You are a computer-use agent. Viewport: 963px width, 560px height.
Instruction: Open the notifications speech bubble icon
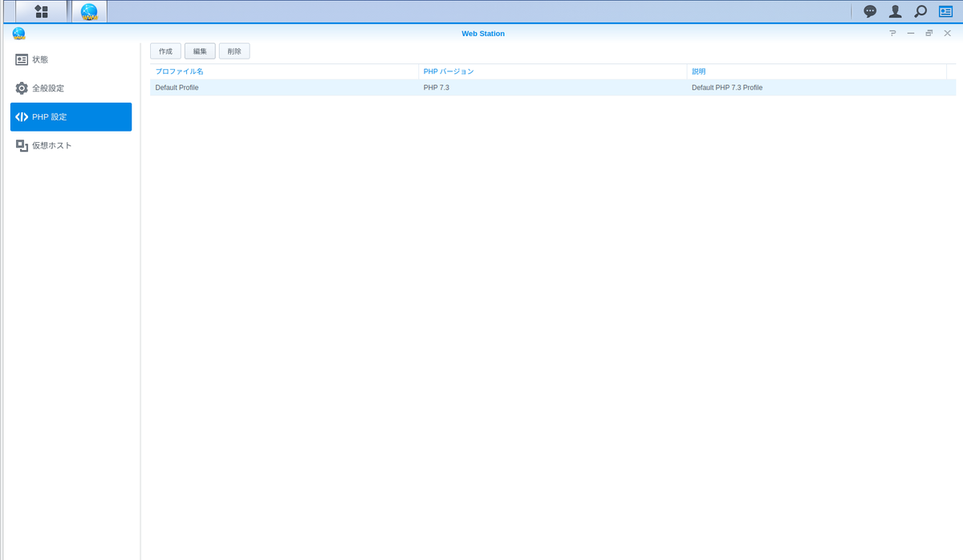[x=870, y=11]
